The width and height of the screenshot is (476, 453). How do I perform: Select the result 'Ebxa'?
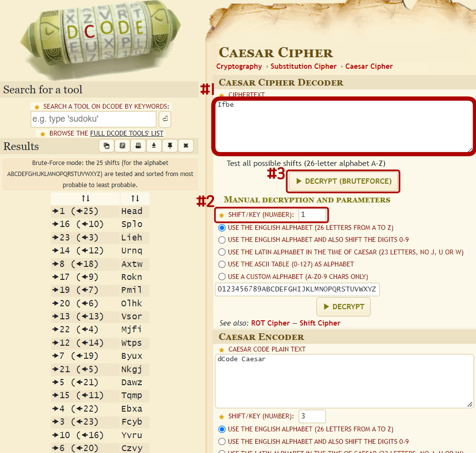[132, 409]
